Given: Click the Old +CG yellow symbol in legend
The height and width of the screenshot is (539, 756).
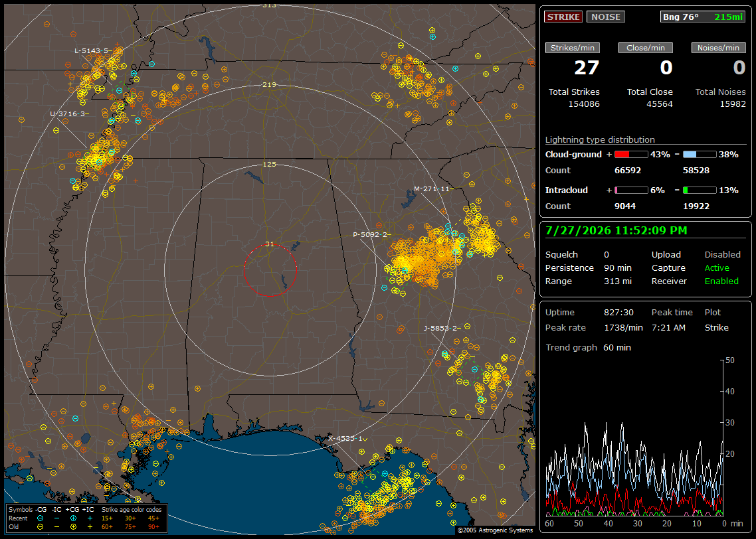Looking at the screenshot, I should 73,527.
